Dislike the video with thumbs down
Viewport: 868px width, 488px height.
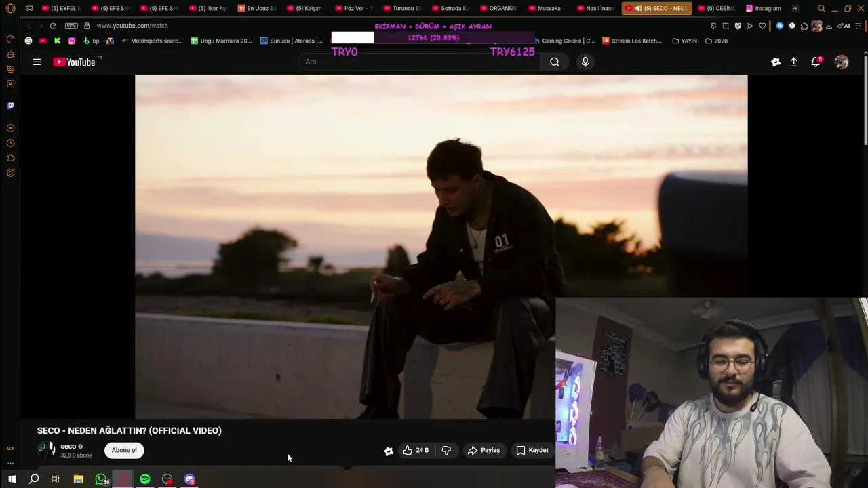(446, 450)
